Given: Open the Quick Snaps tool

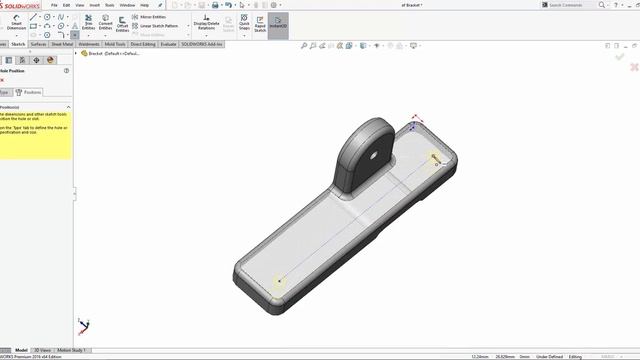Looking at the screenshot, I should (x=244, y=22).
